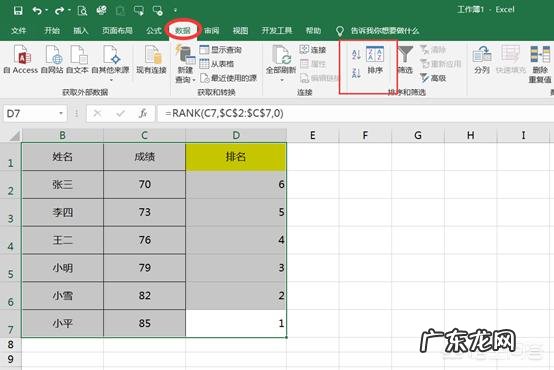The width and height of the screenshot is (554, 370).
Task: Click cell D7 showing rank 1
Action: (236, 323)
